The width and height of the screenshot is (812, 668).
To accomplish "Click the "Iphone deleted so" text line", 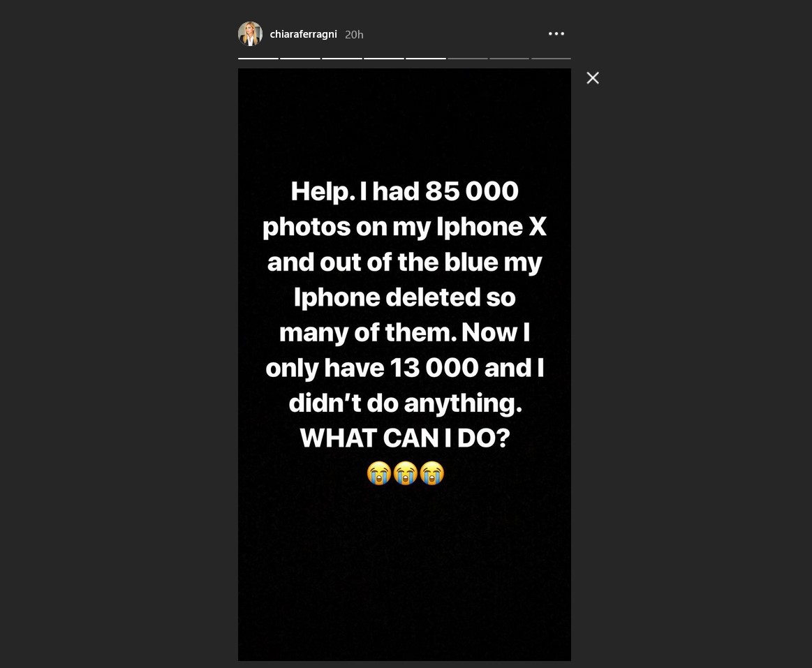I will click(x=405, y=297).
